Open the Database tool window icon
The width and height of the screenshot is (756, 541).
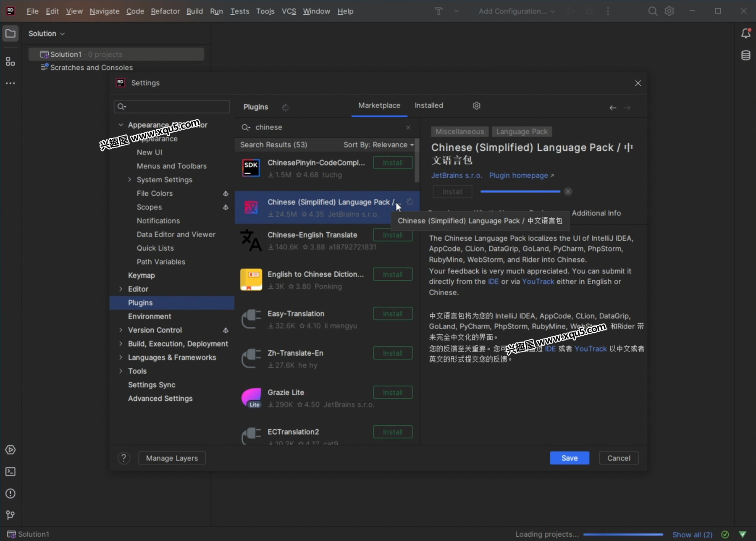click(x=746, y=55)
